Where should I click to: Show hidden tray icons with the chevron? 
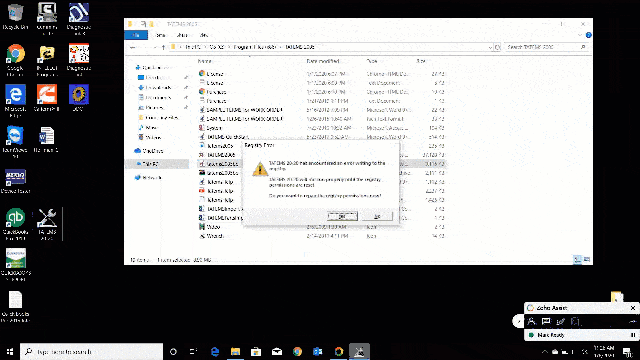coord(544,351)
